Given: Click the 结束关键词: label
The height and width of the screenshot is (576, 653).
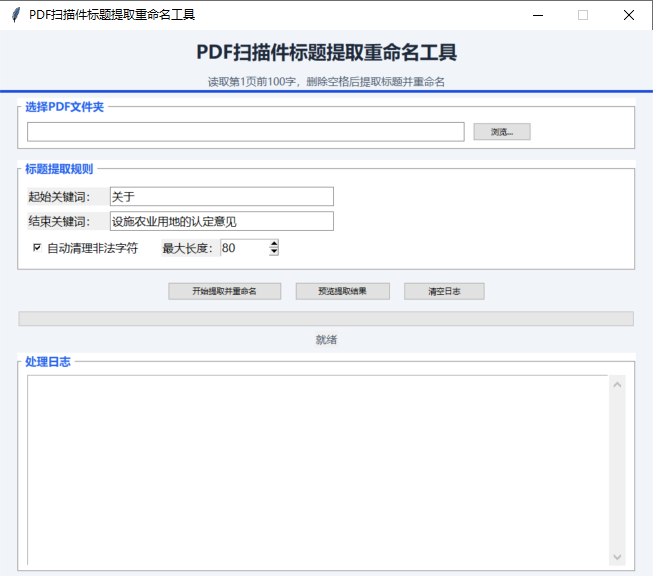Looking at the screenshot, I should pos(59,221).
